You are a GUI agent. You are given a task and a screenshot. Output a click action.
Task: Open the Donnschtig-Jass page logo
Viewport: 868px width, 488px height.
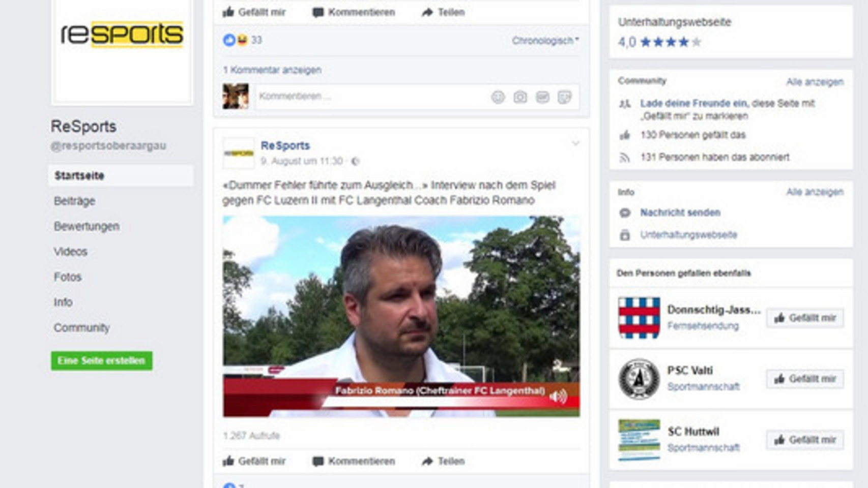click(x=639, y=318)
